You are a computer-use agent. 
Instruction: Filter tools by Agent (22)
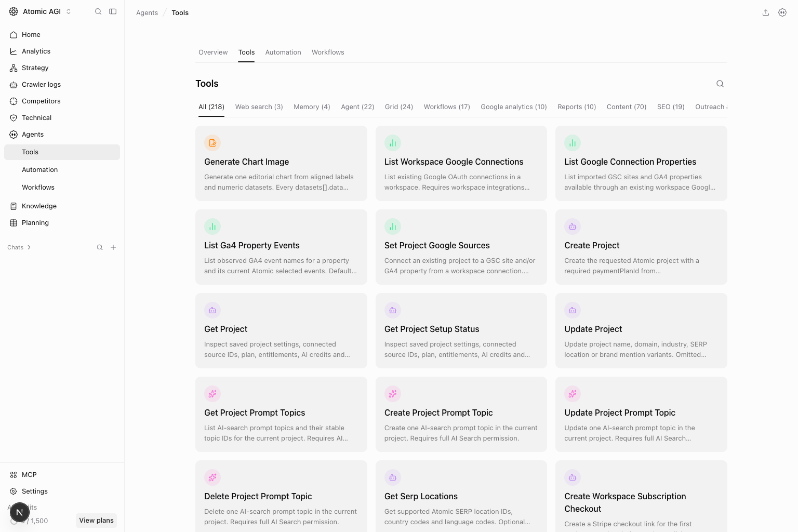tap(357, 107)
